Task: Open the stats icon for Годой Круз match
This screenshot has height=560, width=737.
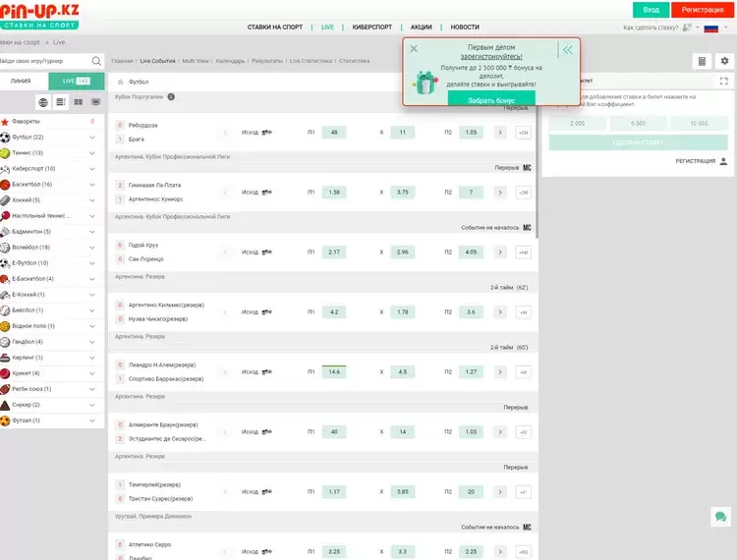Action: [x=267, y=252]
